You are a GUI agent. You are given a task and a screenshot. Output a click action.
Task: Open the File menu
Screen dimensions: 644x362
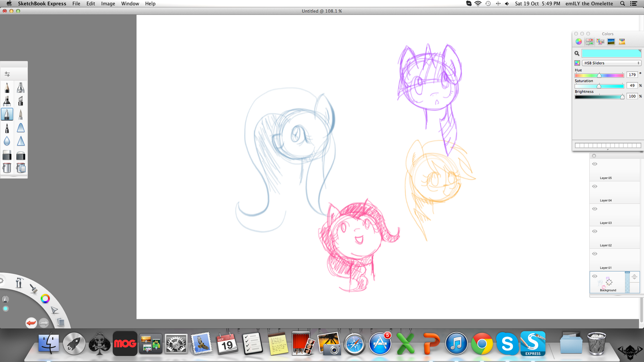[x=76, y=4]
